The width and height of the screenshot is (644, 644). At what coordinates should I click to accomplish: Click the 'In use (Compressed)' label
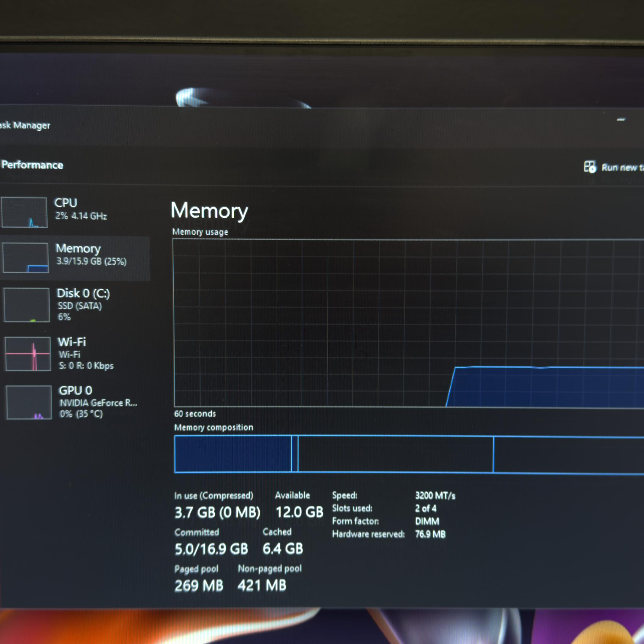click(x=214, y=496)
